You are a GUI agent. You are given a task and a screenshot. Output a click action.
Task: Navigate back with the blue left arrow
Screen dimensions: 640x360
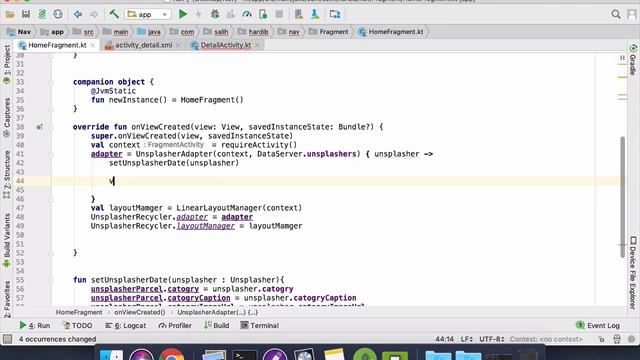78,15
